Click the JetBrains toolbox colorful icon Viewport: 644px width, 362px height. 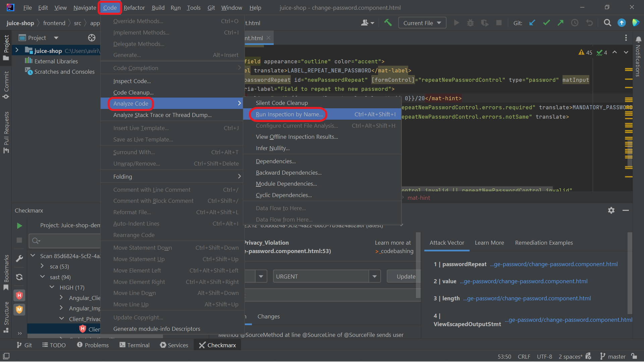636,23
